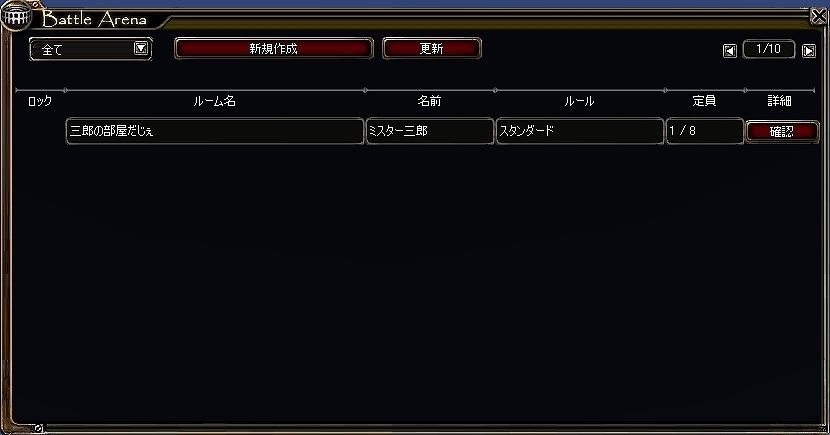Click the colosseum arena icon in title bar
Image resolution: width=830 pixels, height=435 pixels.
pyautogui.click(x=16, y=17)
